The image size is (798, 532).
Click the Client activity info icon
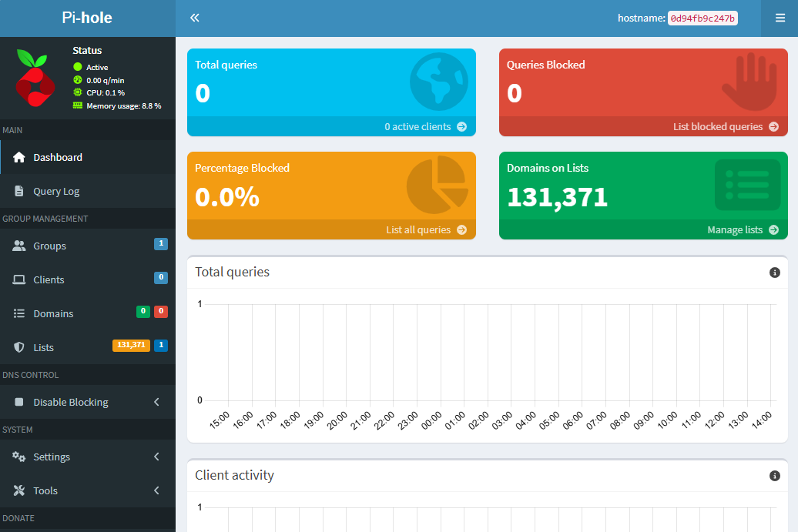(775, 476)
